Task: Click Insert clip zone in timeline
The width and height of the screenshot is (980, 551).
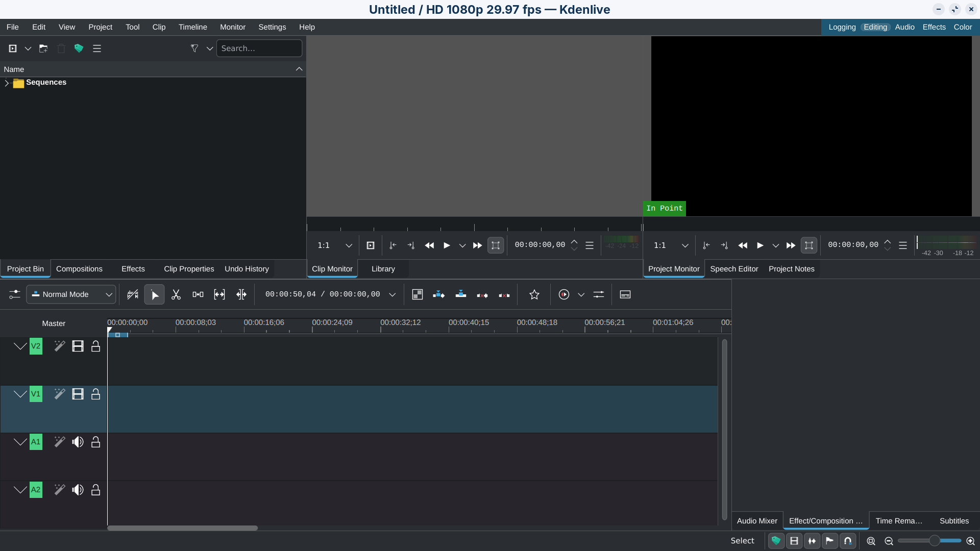Action: [439, 295]
